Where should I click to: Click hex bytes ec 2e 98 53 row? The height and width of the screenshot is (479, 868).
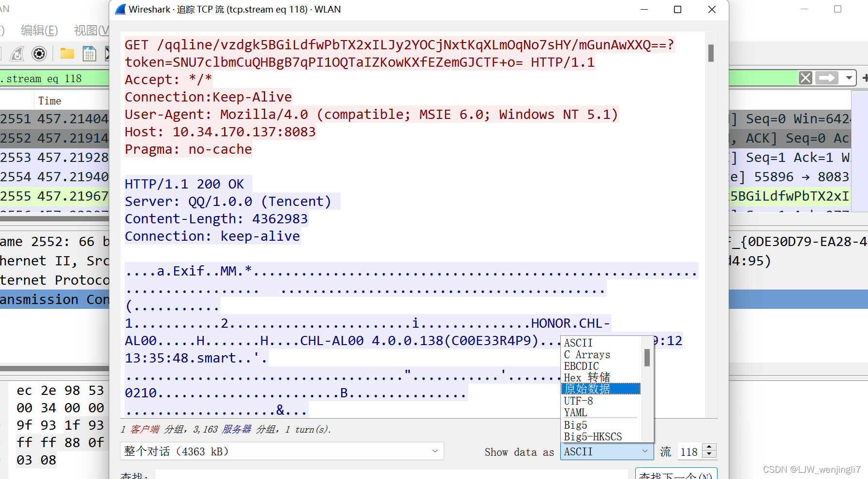click(60, 390)
